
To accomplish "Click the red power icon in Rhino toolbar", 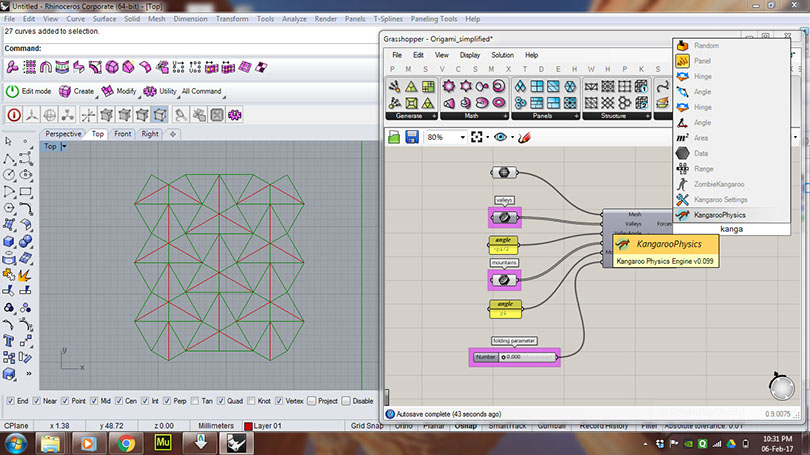I will point(14,115).
